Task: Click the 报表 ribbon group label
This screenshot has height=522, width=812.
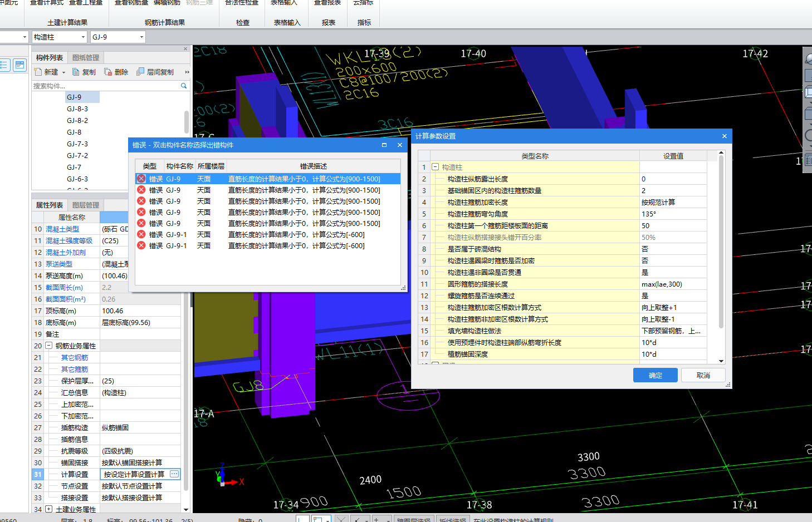Action: [329, 22]
